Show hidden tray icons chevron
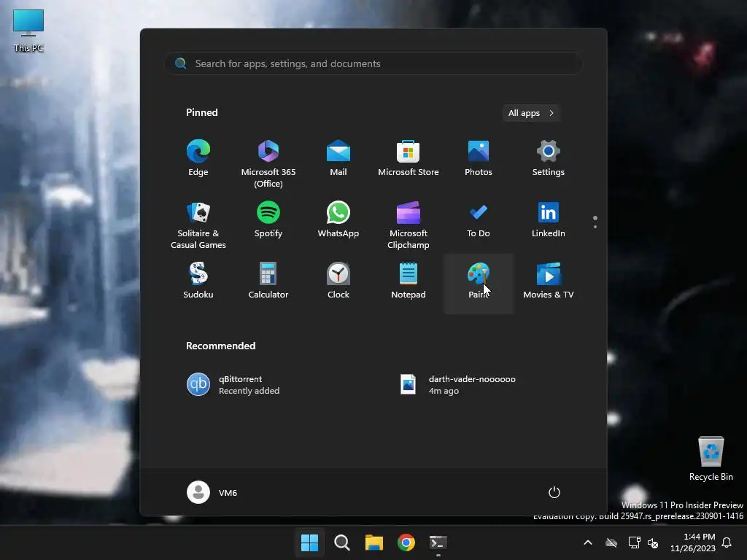Viewport: 747px width, 560px height. (x=588, y=542)
